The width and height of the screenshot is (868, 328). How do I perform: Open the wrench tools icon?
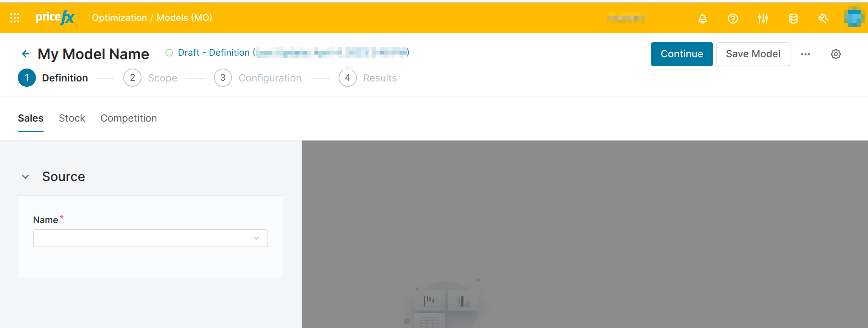pos(823,18)
